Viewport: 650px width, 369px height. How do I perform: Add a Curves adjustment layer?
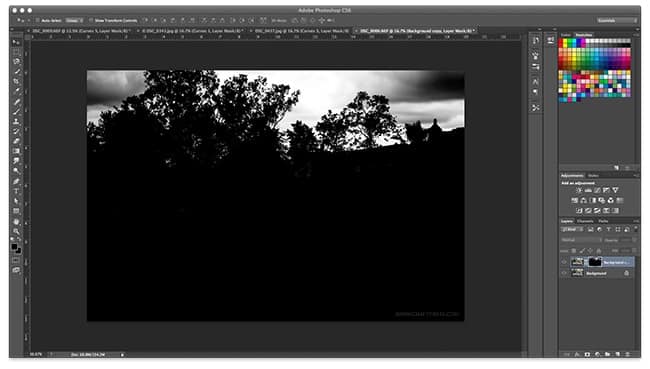(x=597, y=190)
